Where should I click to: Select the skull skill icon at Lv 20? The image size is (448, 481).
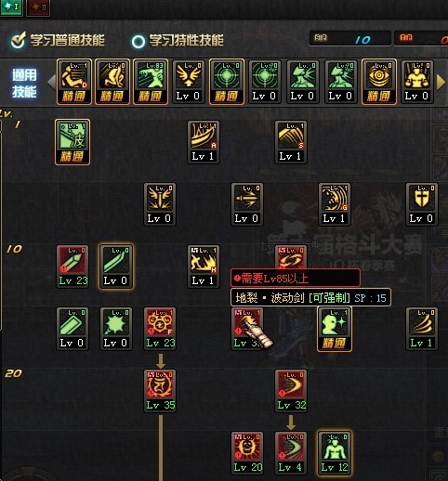click(x=247, y=453)
